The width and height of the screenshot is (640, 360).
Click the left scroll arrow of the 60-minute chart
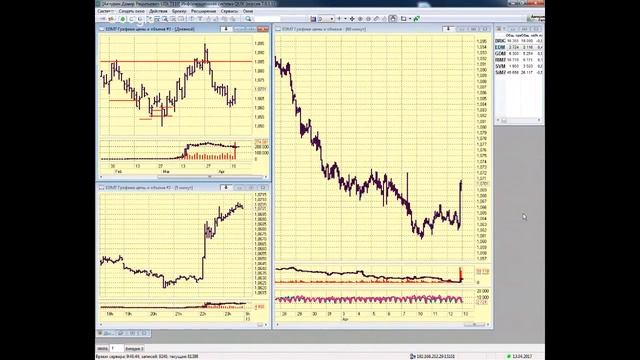click(x=278, y=325)
